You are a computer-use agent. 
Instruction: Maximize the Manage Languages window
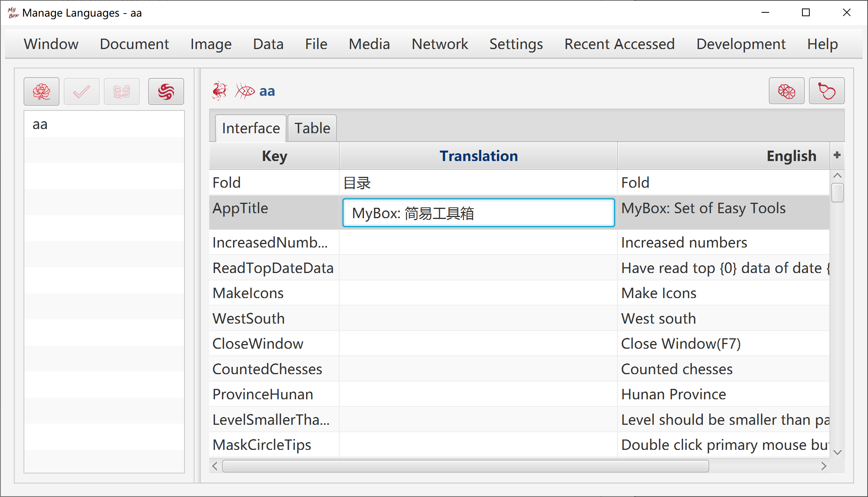(806, 13)
